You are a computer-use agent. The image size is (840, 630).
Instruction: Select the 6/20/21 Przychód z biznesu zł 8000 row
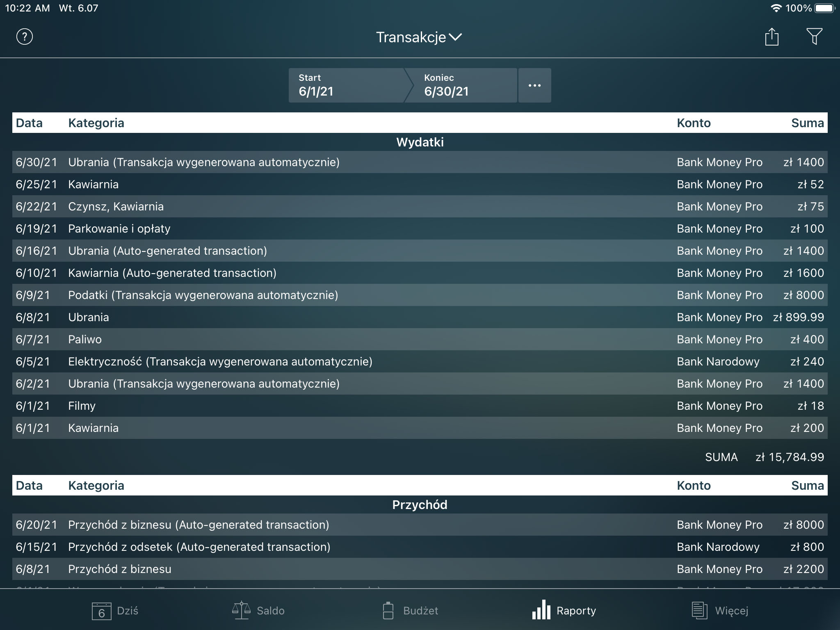coord(420,525)
